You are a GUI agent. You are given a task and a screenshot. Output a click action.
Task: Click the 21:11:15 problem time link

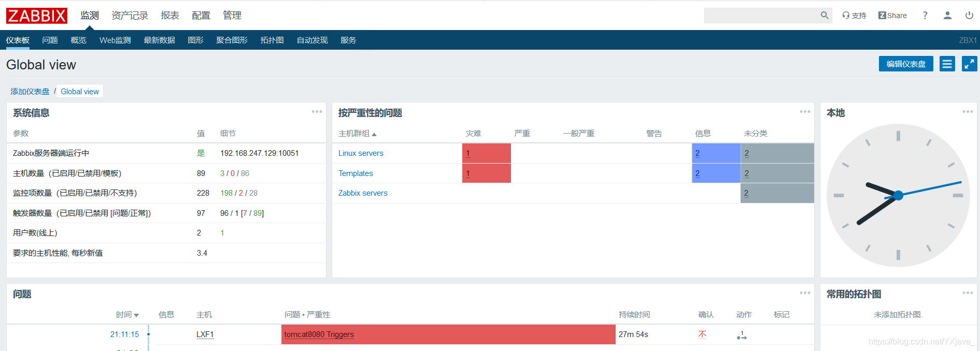point(124,334)
